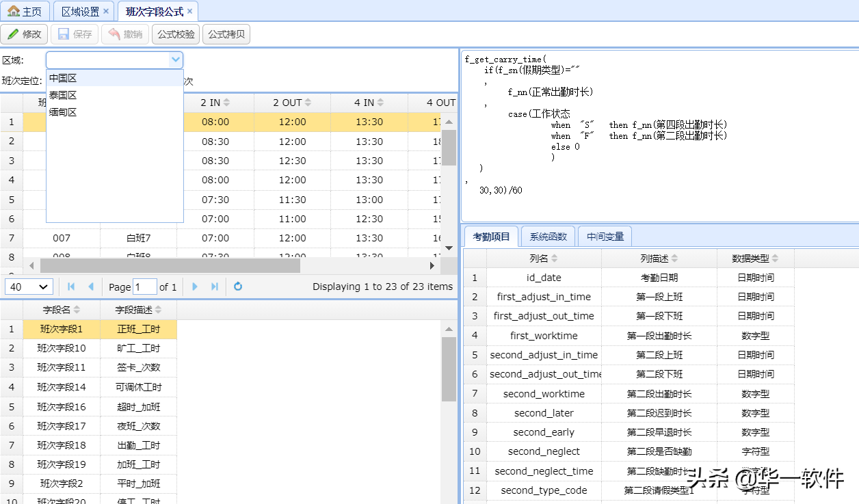Select the 班次字段10 row
The height and width of the screenshot is (504, 859).
(89, 348)
